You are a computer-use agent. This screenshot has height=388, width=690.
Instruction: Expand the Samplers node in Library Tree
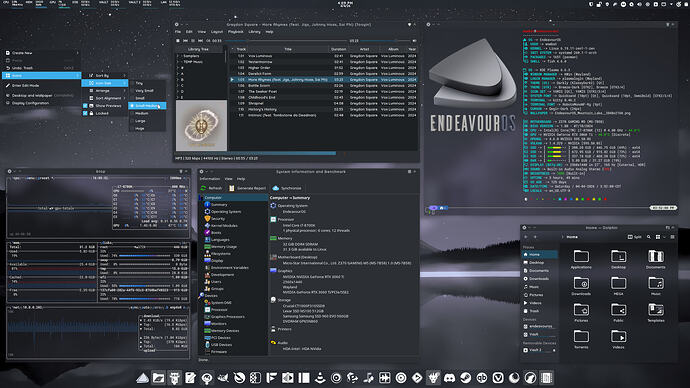pyautogui.click(x=179, y=56)
